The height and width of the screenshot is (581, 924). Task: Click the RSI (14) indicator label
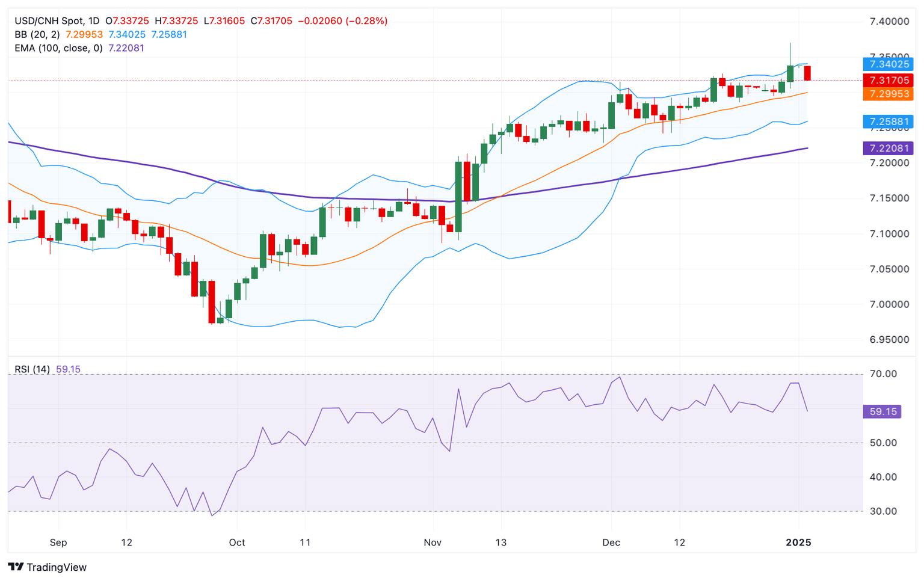click(32, 369)
